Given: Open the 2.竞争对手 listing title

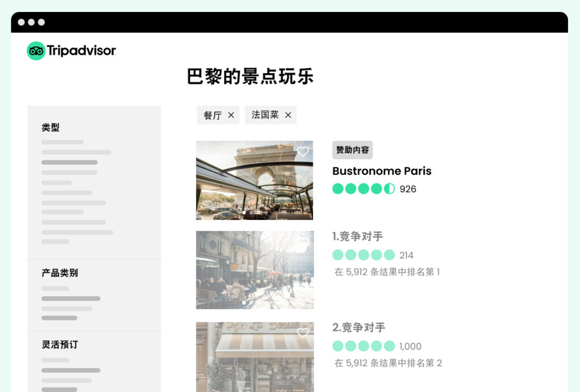Looking at the screenshot, I should 359,327.
